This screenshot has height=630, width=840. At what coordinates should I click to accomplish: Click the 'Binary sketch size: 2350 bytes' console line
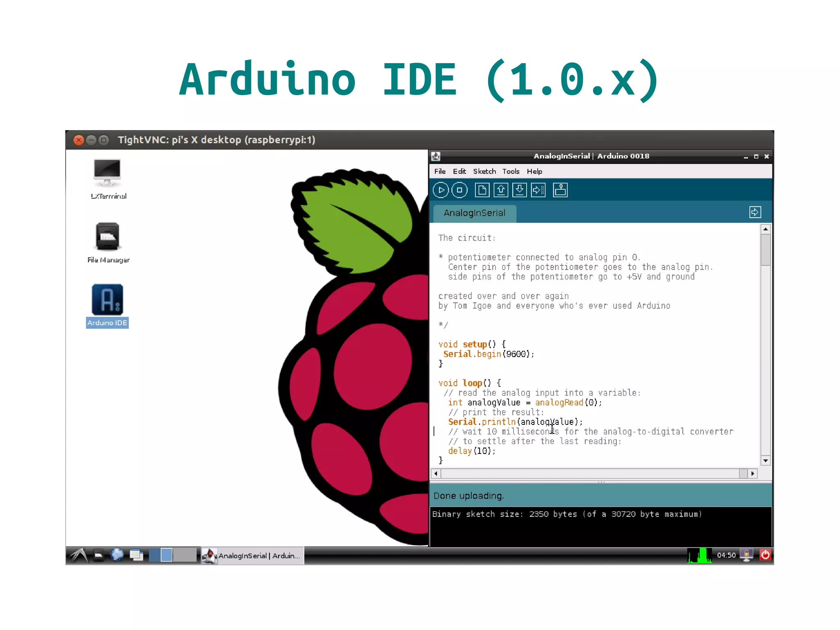point(567,514)
